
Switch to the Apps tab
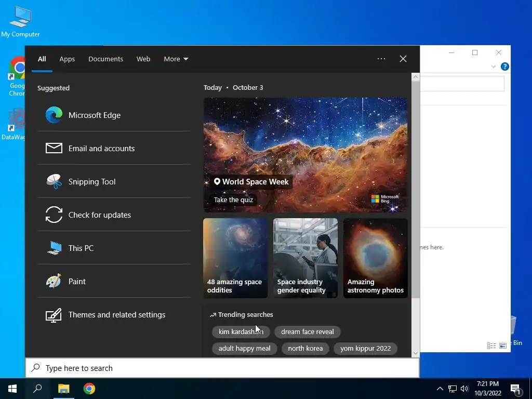67,59
